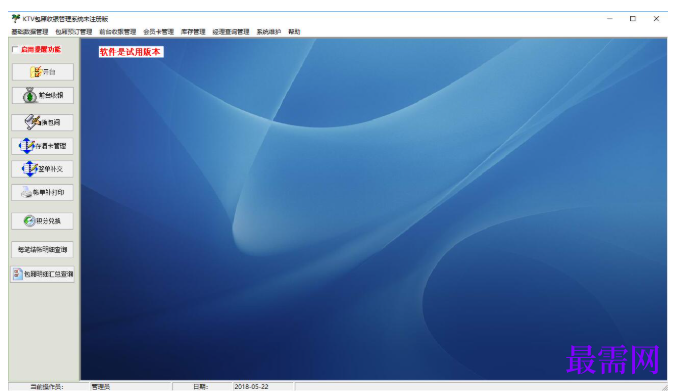Enable the 启用提醒功能 checkbox

tap(16, 49)
